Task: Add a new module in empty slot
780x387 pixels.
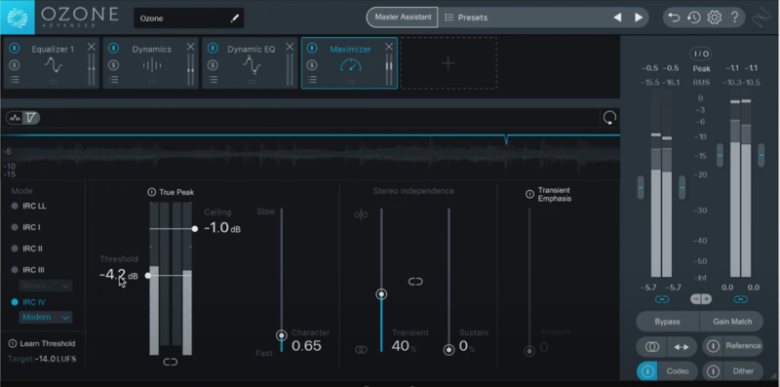Action: pos(448,63)
